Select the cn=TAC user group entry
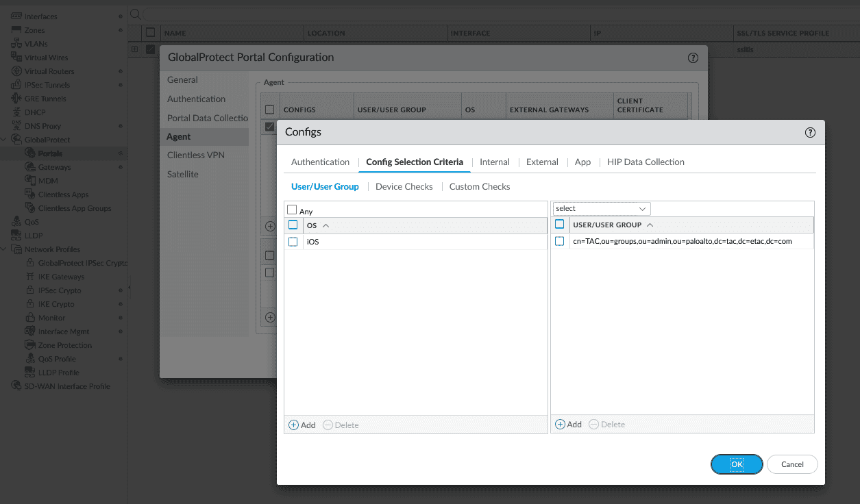The width and height of the screenshot is (860, 504). tap(678, 241)
